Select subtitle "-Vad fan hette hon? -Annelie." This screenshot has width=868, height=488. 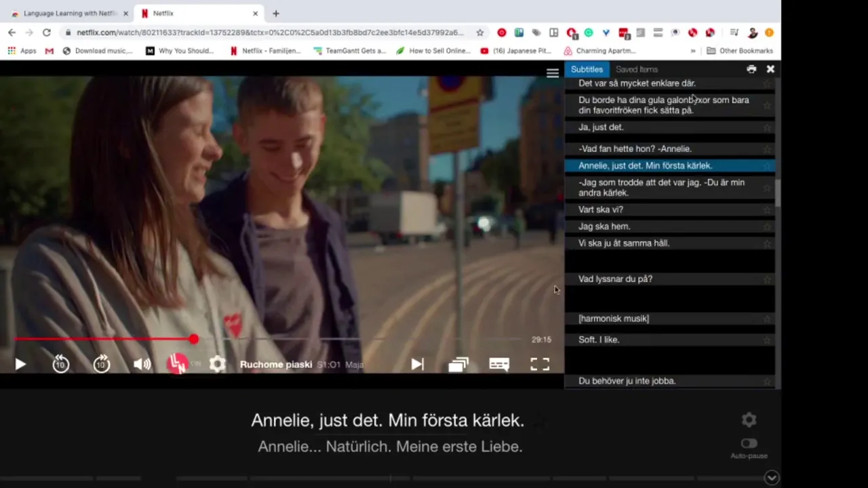(670, 149)
